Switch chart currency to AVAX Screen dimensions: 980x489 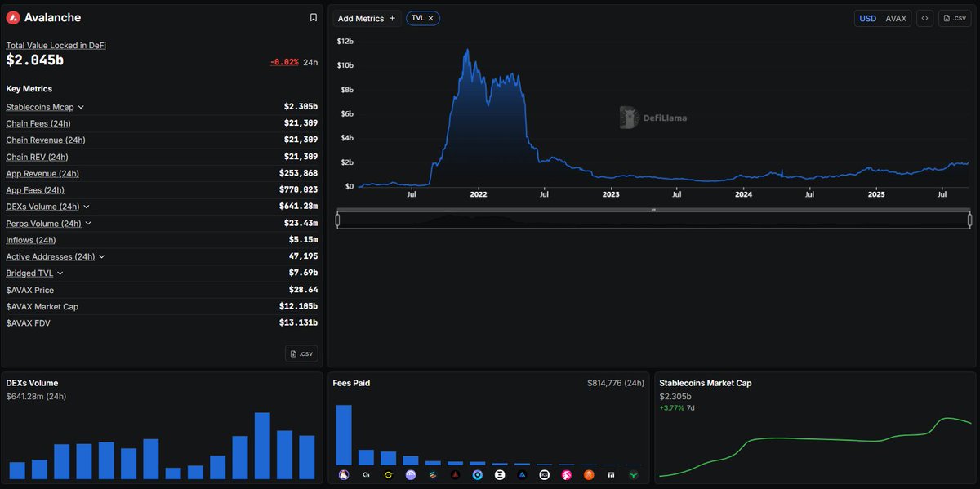click(x=896, y=18)
